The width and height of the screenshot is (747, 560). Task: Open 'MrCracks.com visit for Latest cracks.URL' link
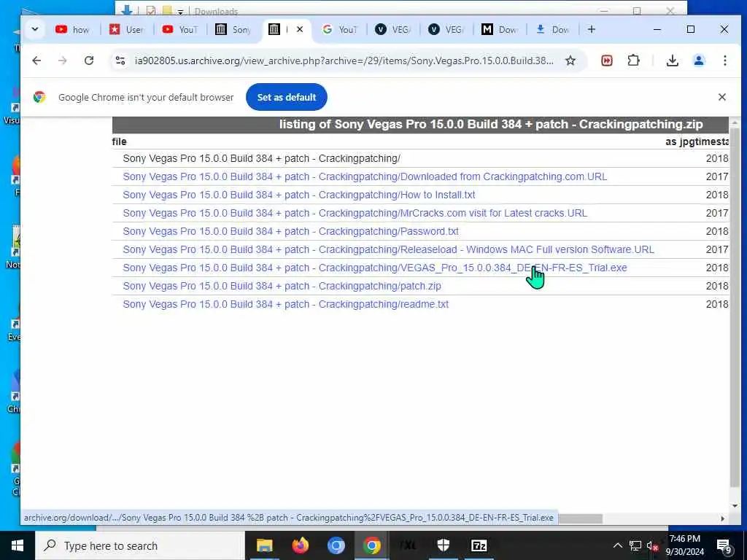tap(355, 213)
